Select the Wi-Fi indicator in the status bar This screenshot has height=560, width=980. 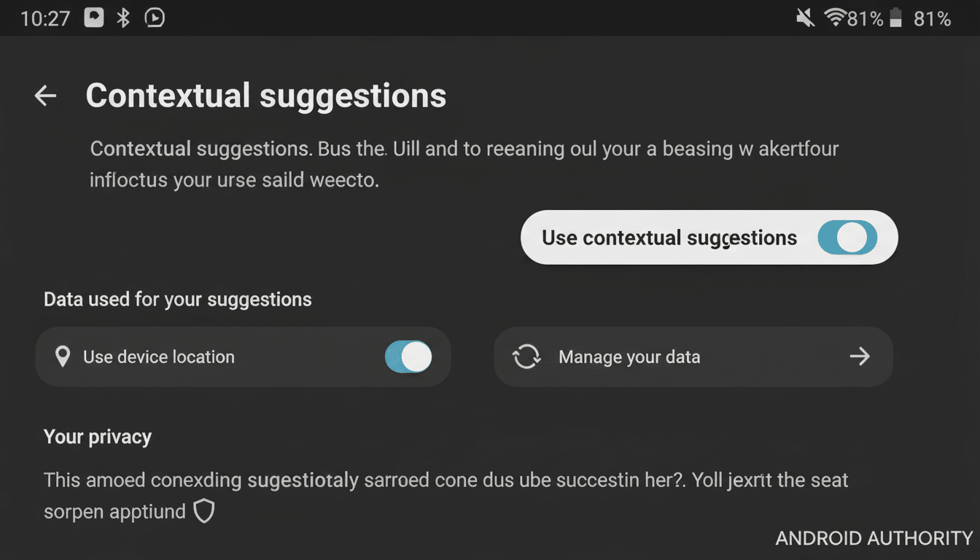pos(836,17)
